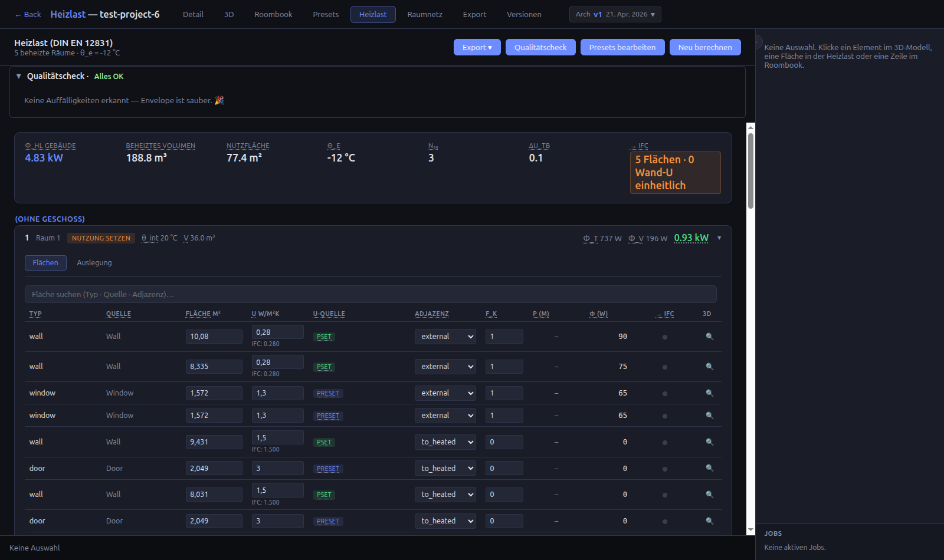The image size is (944, 560).
Task: Open adjacency dropdown in the first door row
Action: point(445,469)
